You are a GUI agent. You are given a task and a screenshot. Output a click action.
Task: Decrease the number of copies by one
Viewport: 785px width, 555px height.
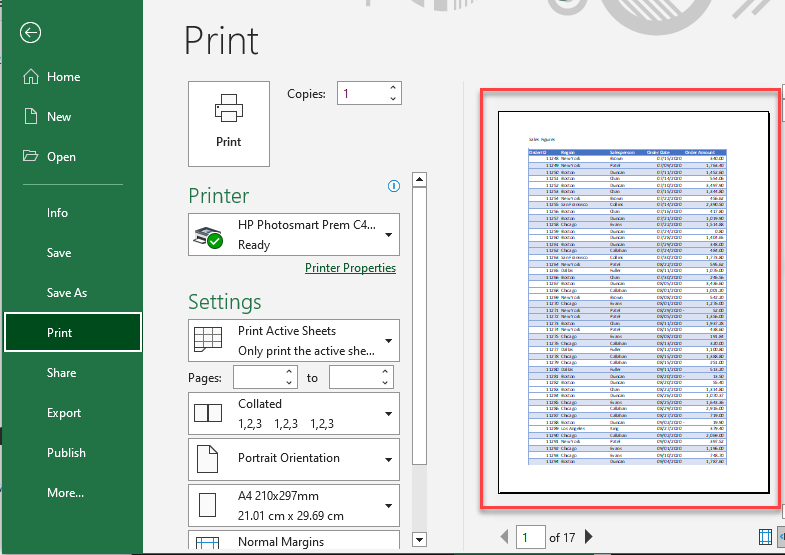pyautogui.click(x=393, y=99)
